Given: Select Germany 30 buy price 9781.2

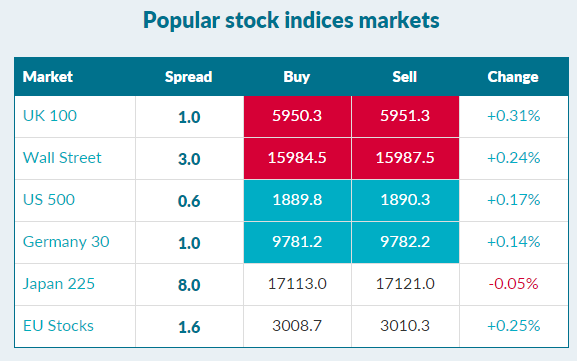Looking at the screenshot, I should (297, 243).
